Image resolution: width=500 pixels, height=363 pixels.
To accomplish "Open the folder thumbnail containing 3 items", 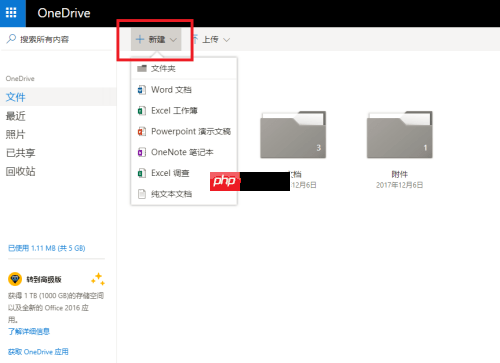I will point(293,135).
